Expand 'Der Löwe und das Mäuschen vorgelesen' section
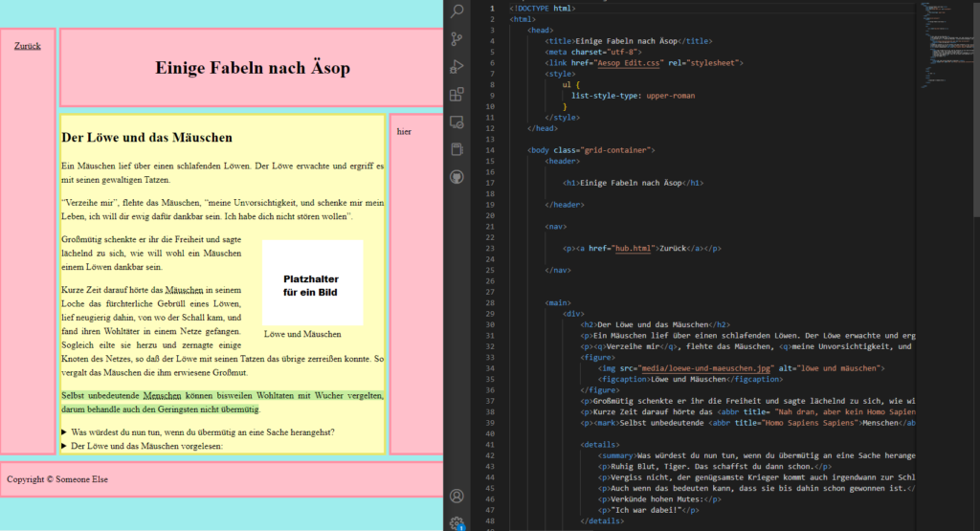 click(x=145, y=446)
